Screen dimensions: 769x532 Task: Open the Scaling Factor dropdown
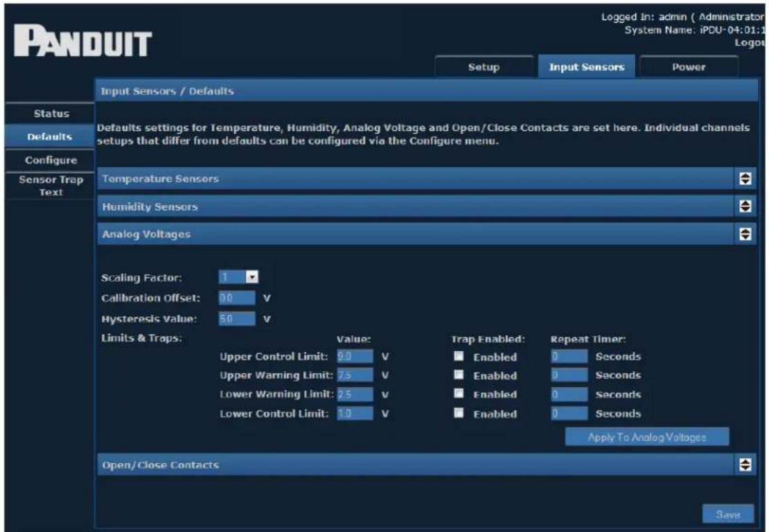click(238, 277)
